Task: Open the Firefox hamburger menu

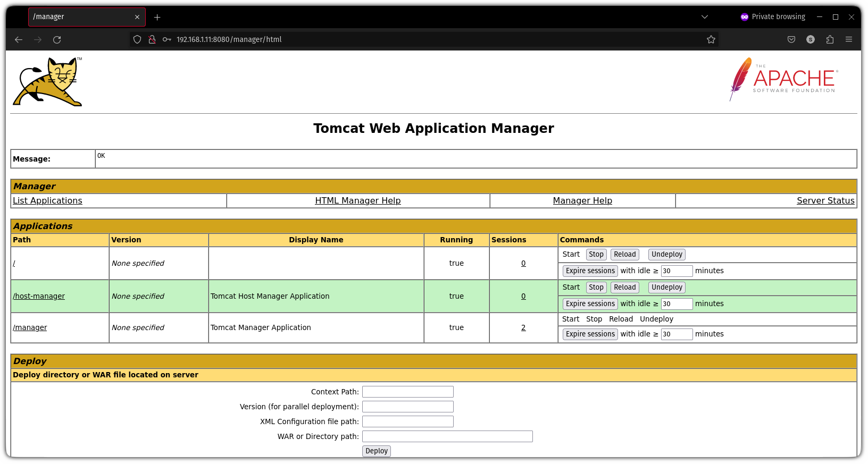Action: point(849,40)
